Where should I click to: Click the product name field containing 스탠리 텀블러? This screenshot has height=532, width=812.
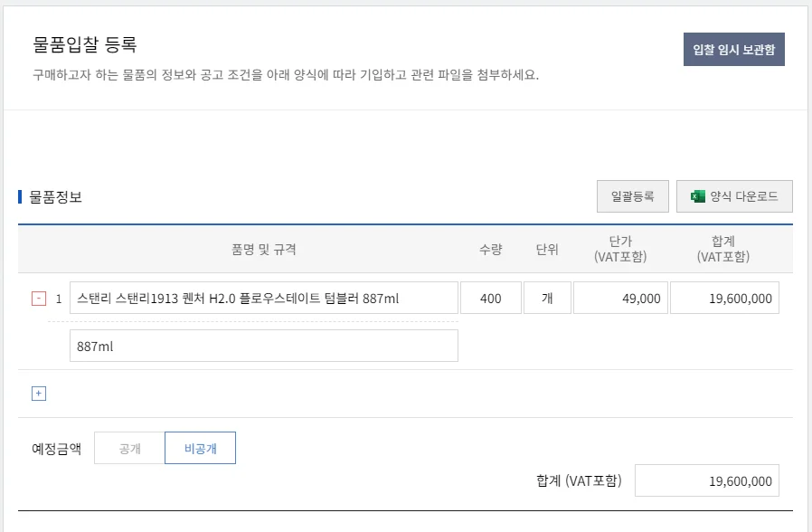tap(264, 297)
